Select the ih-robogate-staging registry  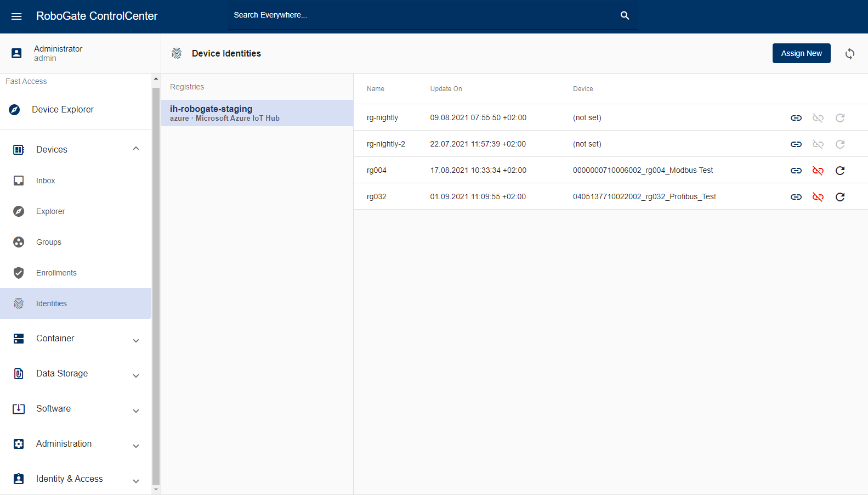coord(257,113)
